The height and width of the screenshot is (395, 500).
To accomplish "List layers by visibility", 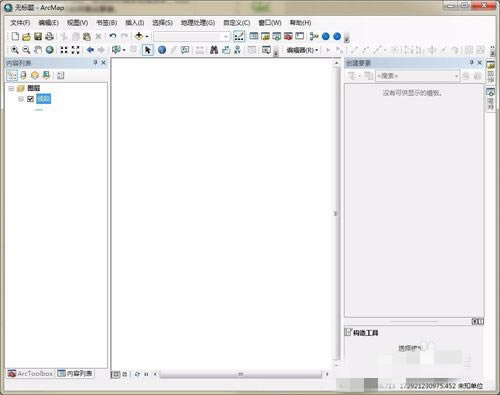I will pyautogui.click(x=35, y=75).
